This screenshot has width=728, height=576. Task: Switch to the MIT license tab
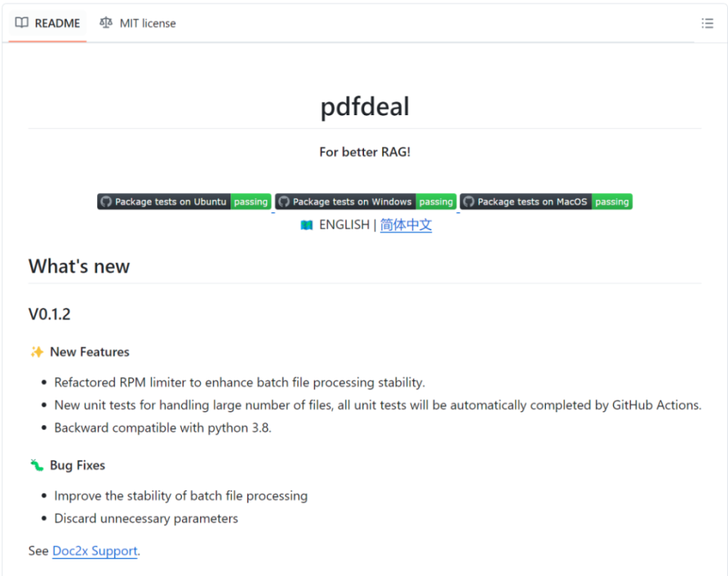click(x=137, y=23)
